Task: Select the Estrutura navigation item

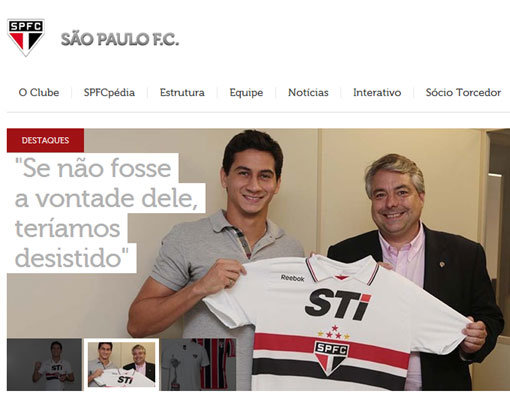Action: click(x=182, y=92)
